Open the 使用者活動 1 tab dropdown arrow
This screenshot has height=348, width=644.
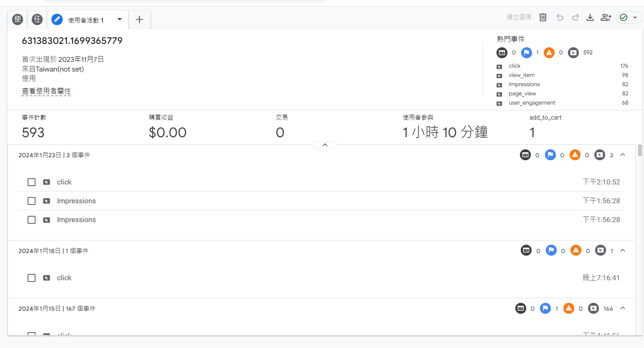pos(120,19)
